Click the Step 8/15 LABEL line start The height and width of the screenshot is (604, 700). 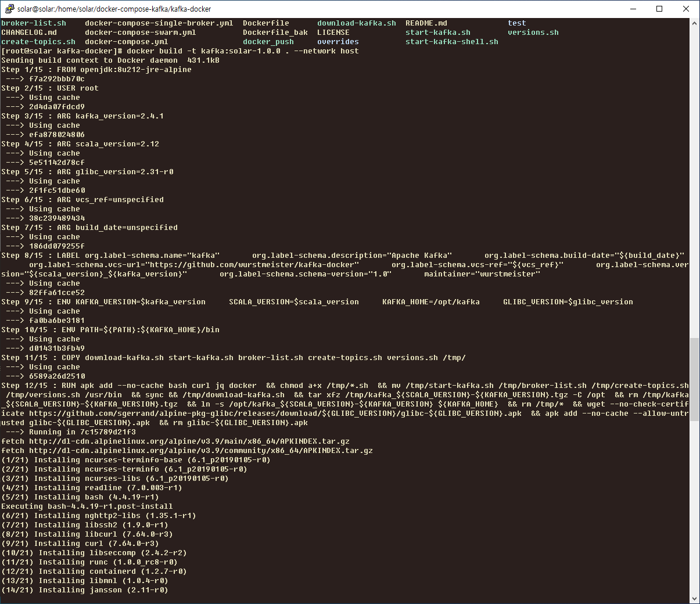click(41, 256)
